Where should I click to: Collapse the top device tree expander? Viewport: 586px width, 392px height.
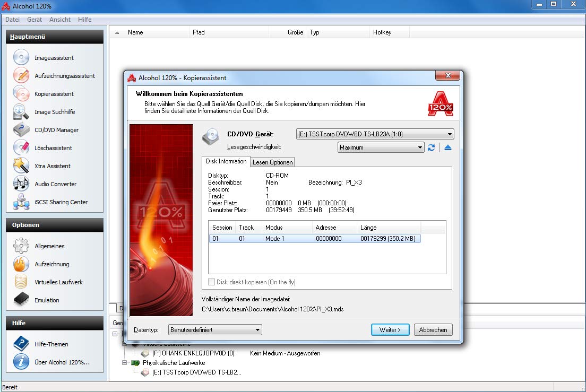click(x=115, y=334)
